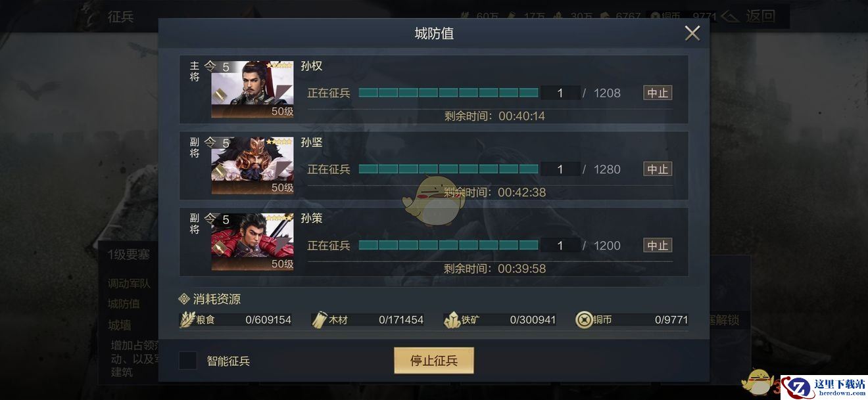Image resolution: width=868 pixels, height=400 pixels.
Task: Select 调动军队 in the left panel
Action: tap(130, 284)
